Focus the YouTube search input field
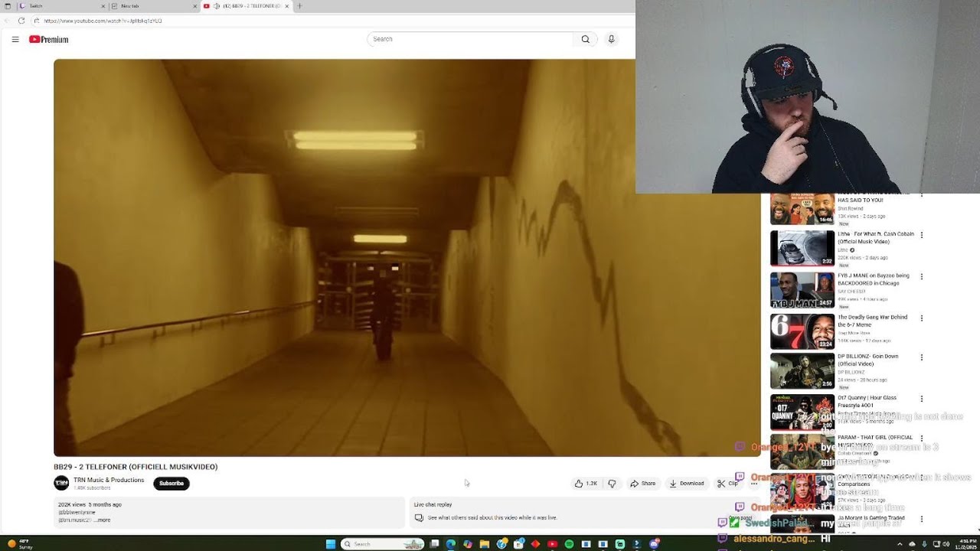Screen dimensions: 980x551 (470, 39)
